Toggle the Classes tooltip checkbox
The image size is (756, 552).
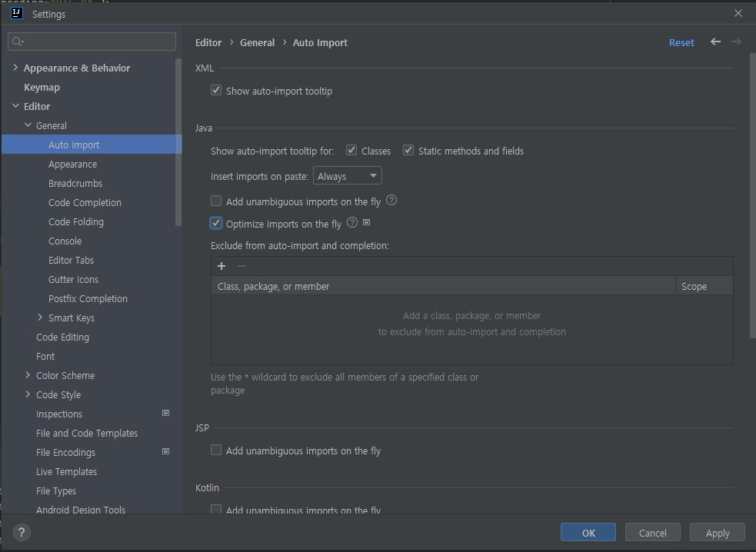(x=351, y=150)
